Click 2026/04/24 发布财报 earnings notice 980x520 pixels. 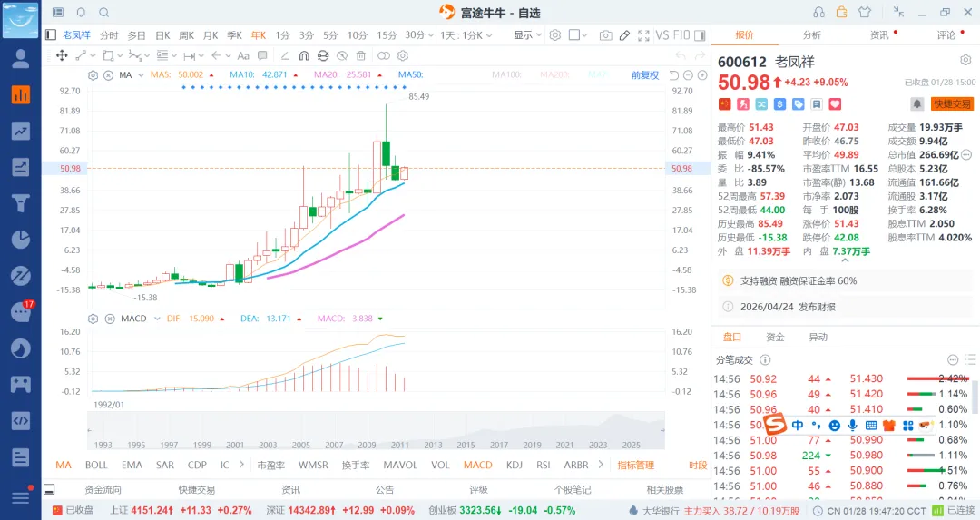(788, 307)
